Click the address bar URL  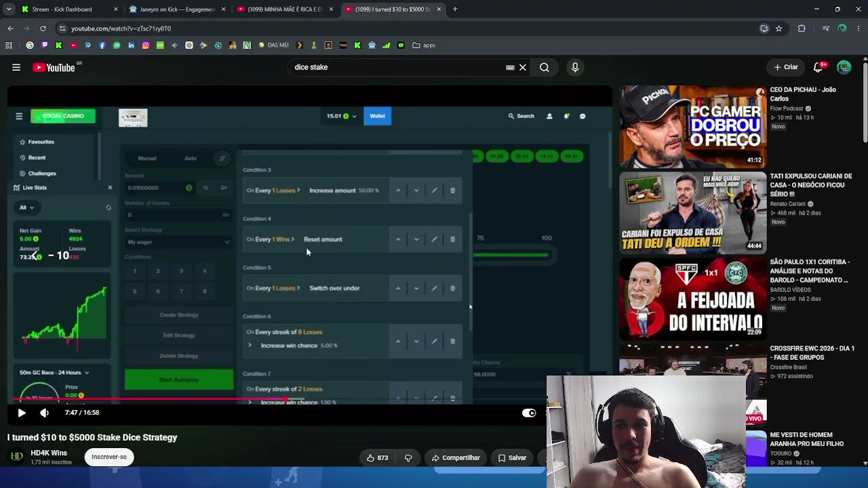[121, 28]
